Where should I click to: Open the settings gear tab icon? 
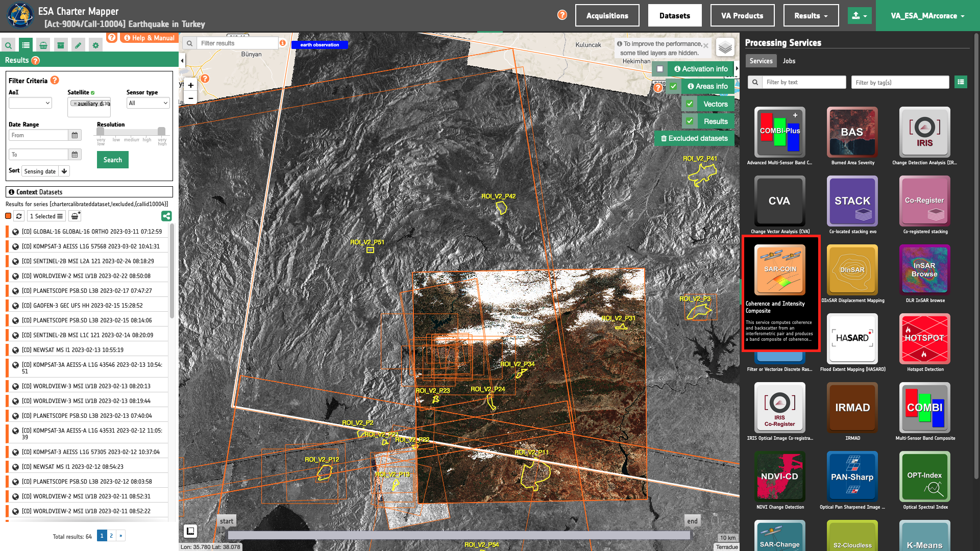(95, 45)
